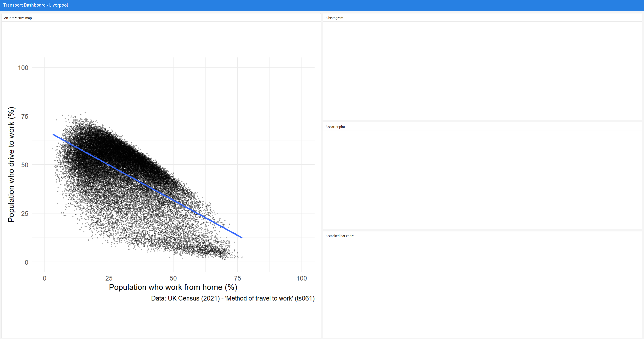This screenshot has height=339, width=644.
Task: Click the x-axis tick label 50
Action: [x=173, y=278]
